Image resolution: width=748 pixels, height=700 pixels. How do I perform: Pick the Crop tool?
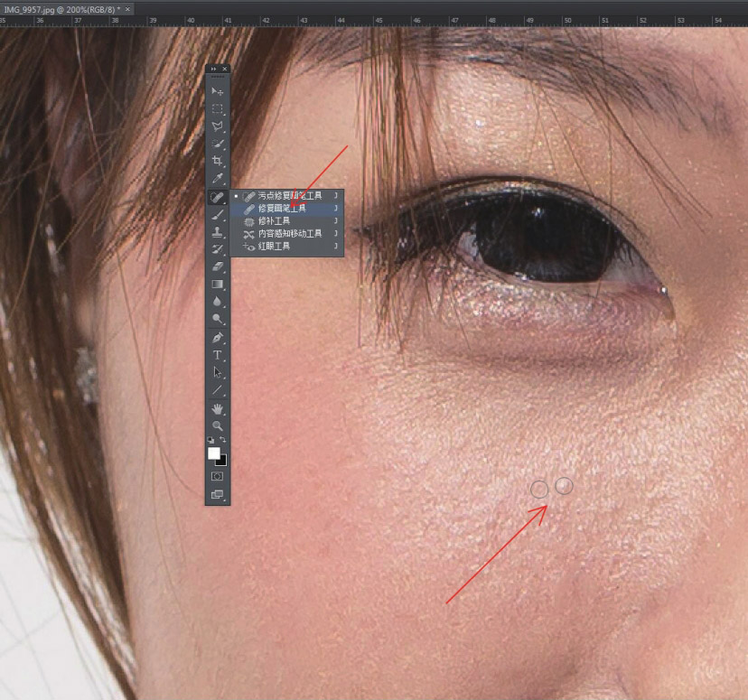(218, 161)
